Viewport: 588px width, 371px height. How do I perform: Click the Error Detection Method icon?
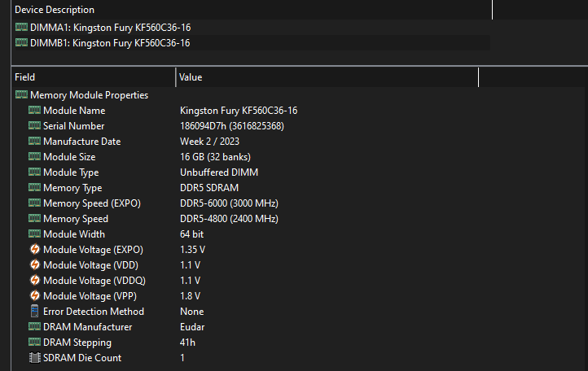(34, 312)
